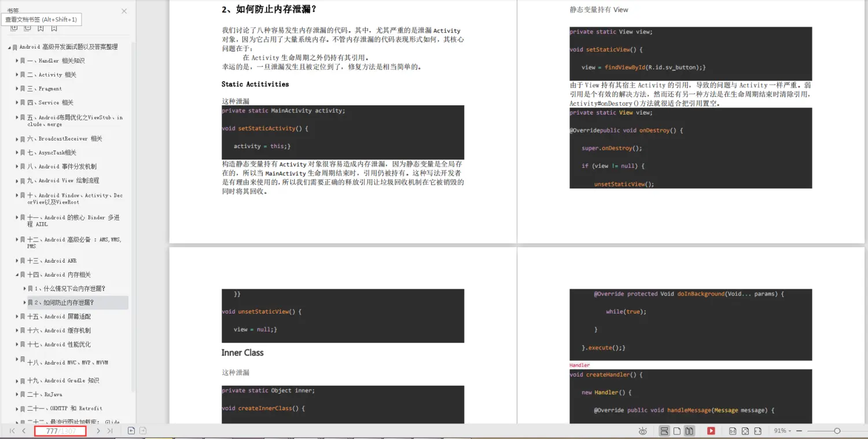The image size is (868, 439).
Task: Click the 书签 panel title
Action: pyautogui.click(x=12, y=10)
